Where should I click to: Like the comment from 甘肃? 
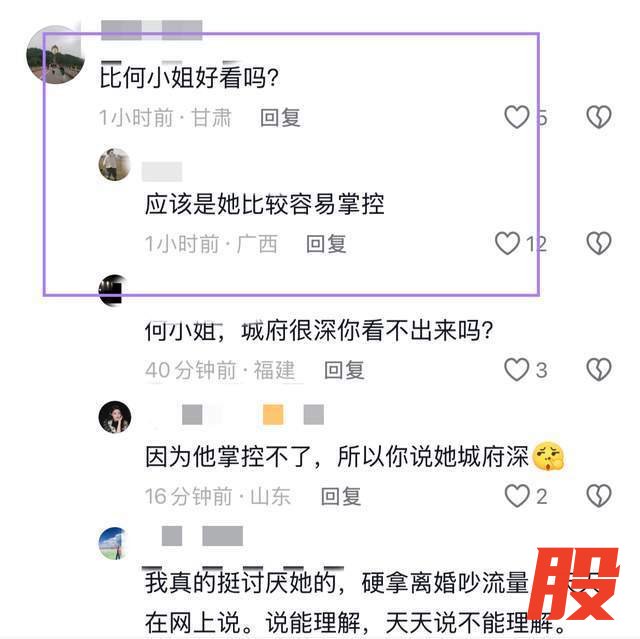click(517, 117)
